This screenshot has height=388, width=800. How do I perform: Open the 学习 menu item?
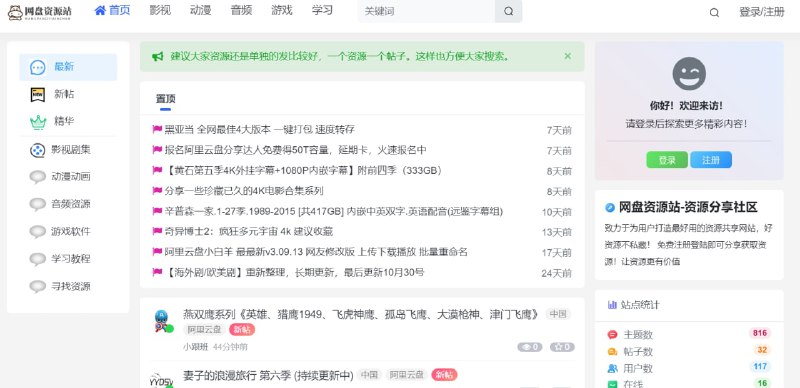(x=322, y=11)
